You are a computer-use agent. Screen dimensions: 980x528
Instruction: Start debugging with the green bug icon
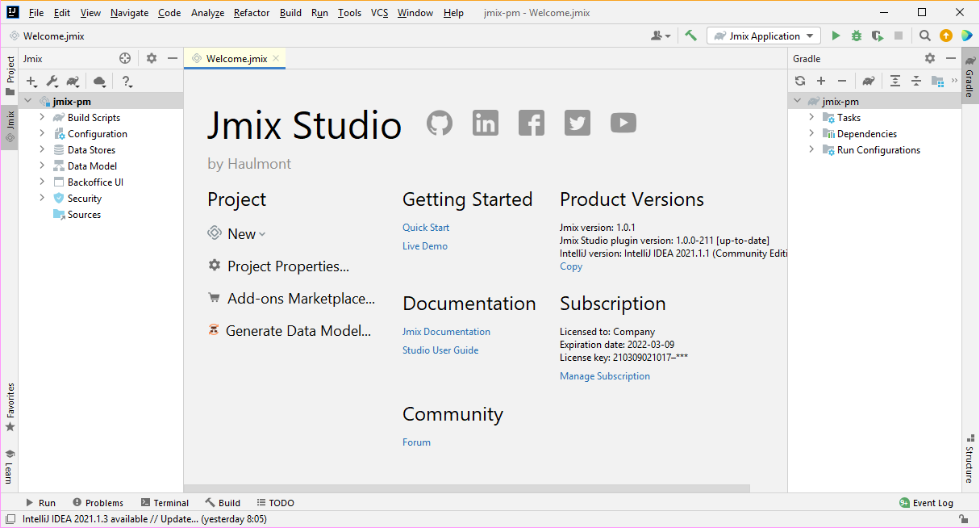[x=857, y=36]
